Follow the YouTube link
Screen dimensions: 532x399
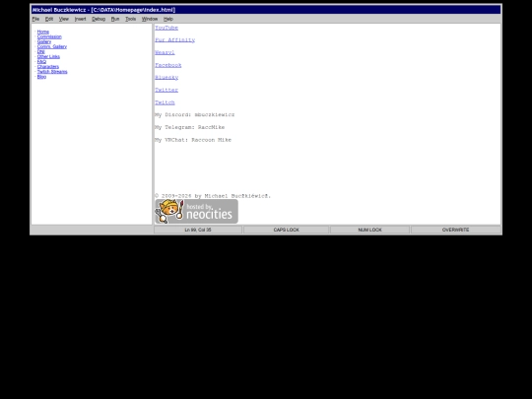pos(166,28)
